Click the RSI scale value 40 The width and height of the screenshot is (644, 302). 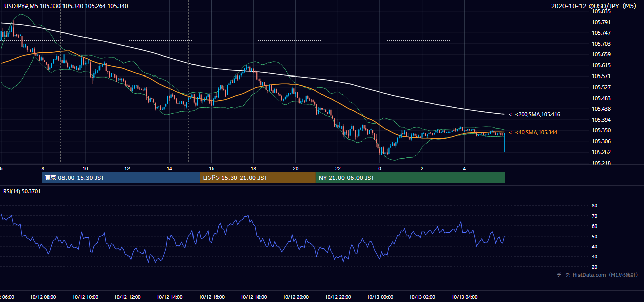coord(594,246)
